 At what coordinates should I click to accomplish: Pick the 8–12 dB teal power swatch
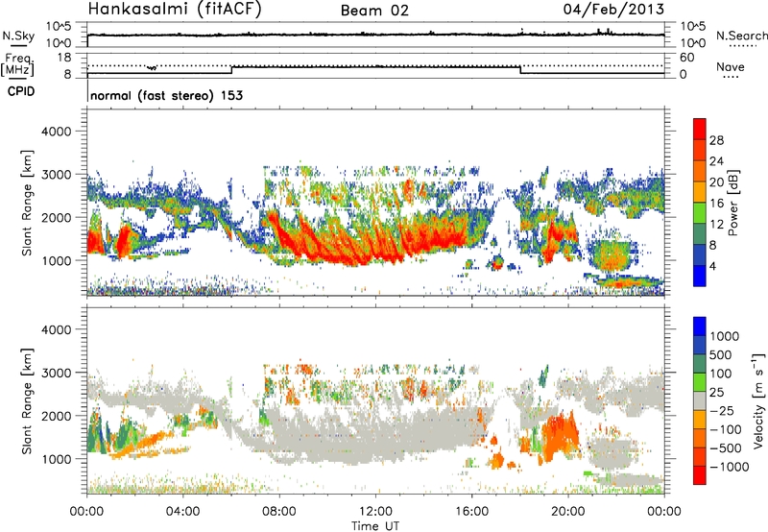point(700,234)
